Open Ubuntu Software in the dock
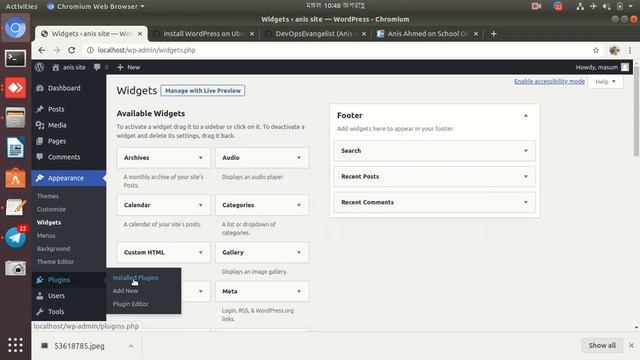The height and width of the screenshot is (360, 640). click(x=16, y=178)
